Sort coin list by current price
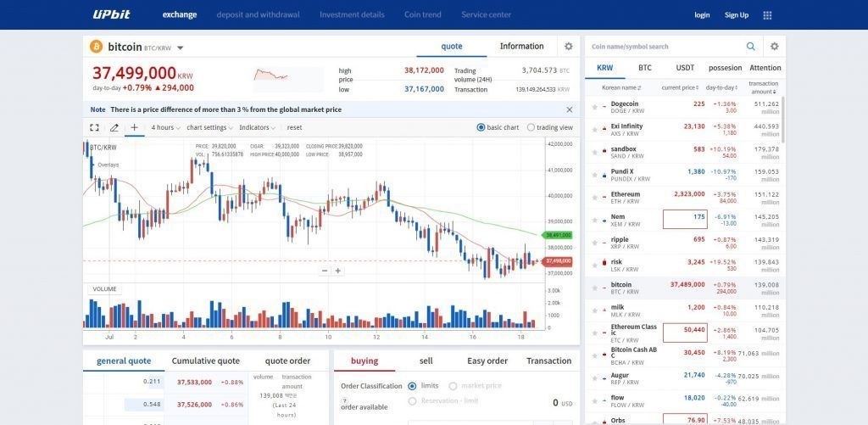Viewport: 868px width, 425px height. coord(680,87)
